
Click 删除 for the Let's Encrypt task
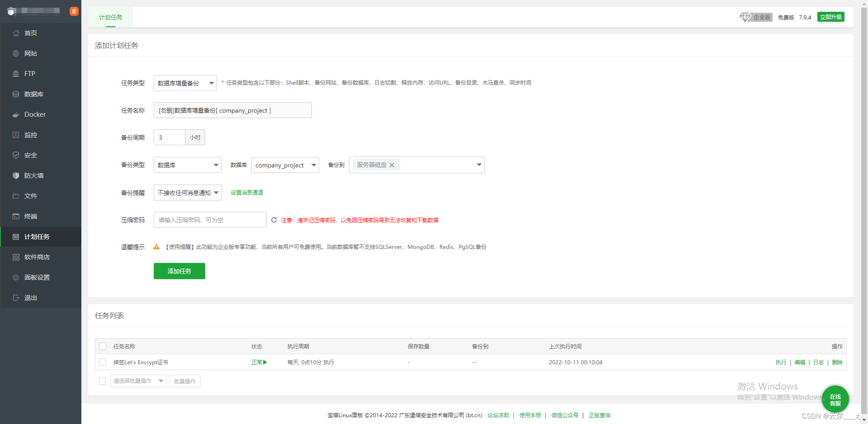coord(837,362)
